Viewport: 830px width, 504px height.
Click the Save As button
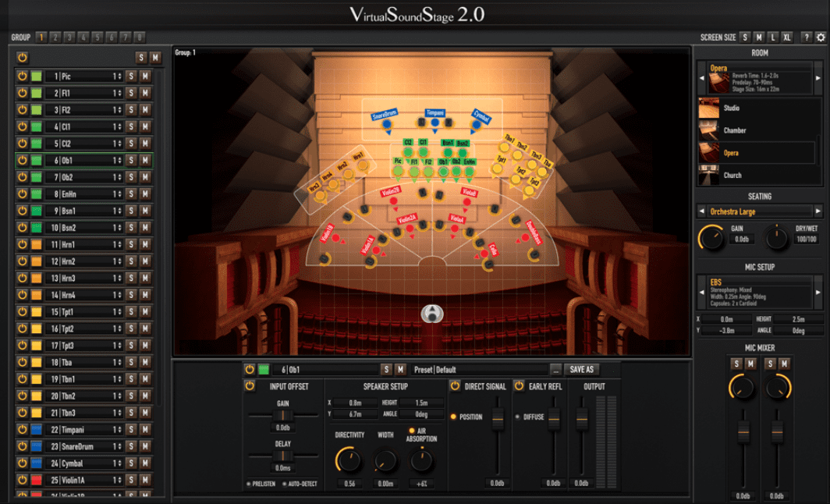582,370
